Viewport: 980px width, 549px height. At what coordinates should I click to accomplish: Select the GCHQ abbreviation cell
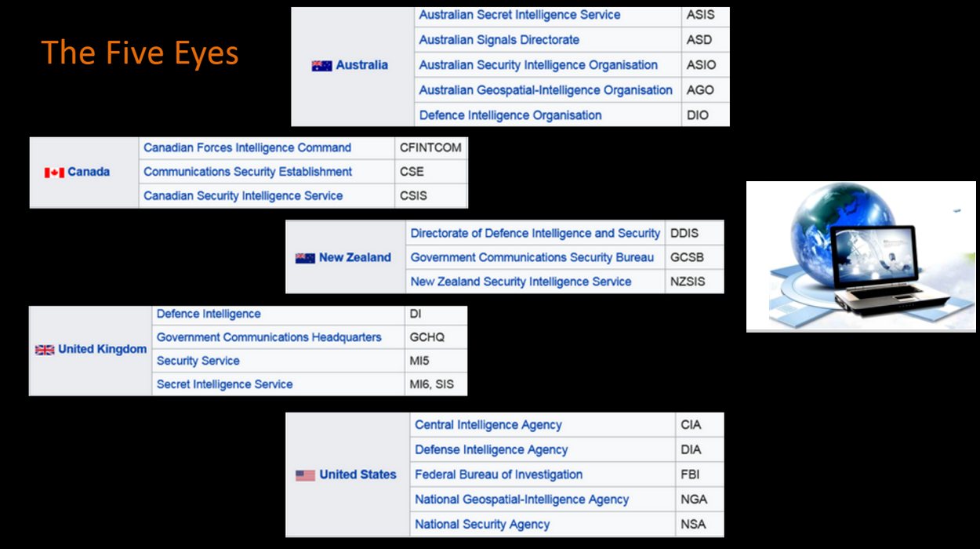435,337
